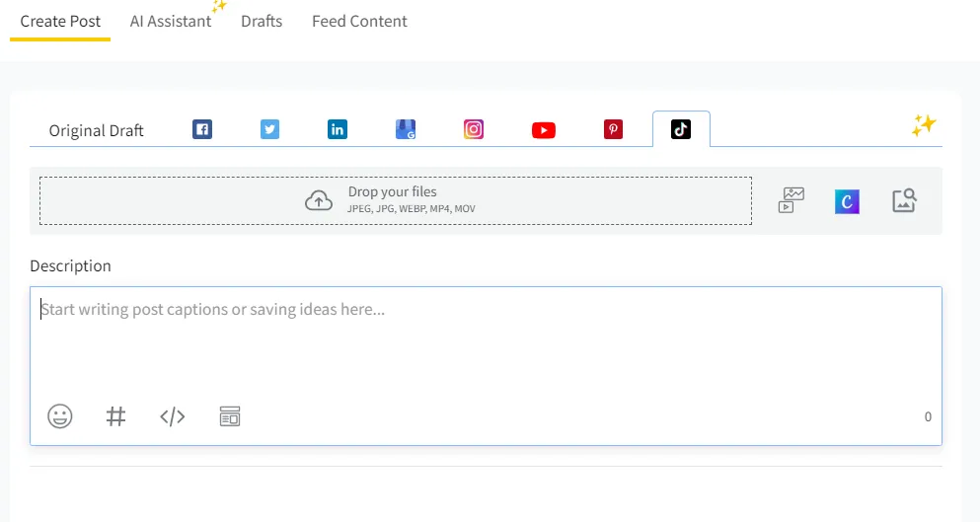
Task: Click the sparkle AI icon at right
Action: click(x=923, y=125)
